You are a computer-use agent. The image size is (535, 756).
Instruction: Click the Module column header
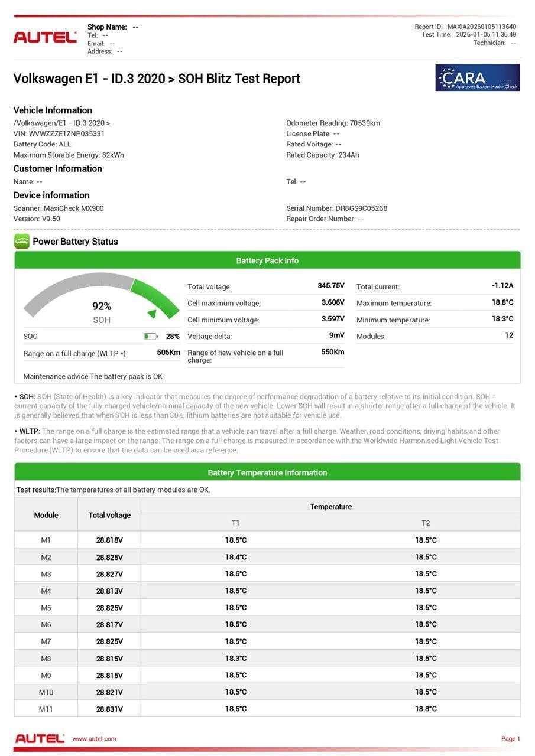(x=46, y=515)
